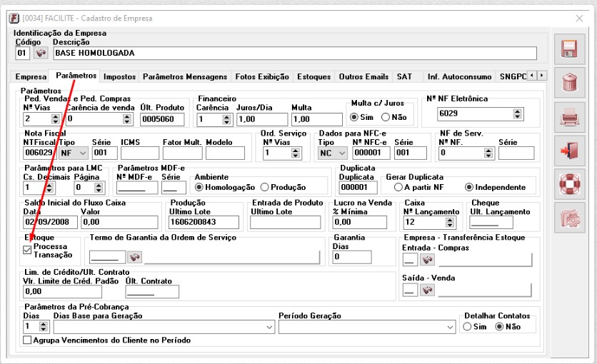Choose A partir NF for Gerar Duplicata
This screenshot has width=597, height=364.
pos(398,187)
